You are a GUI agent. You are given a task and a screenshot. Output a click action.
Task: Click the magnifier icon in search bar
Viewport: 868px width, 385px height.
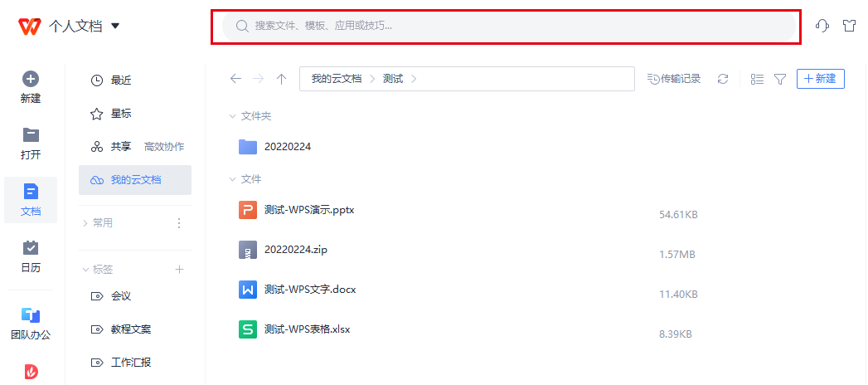tap(242, 26)
